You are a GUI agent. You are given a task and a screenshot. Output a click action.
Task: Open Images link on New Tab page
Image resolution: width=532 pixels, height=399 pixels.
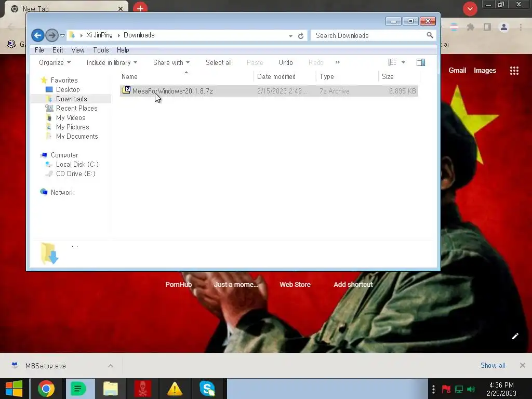tap(485, 70)
